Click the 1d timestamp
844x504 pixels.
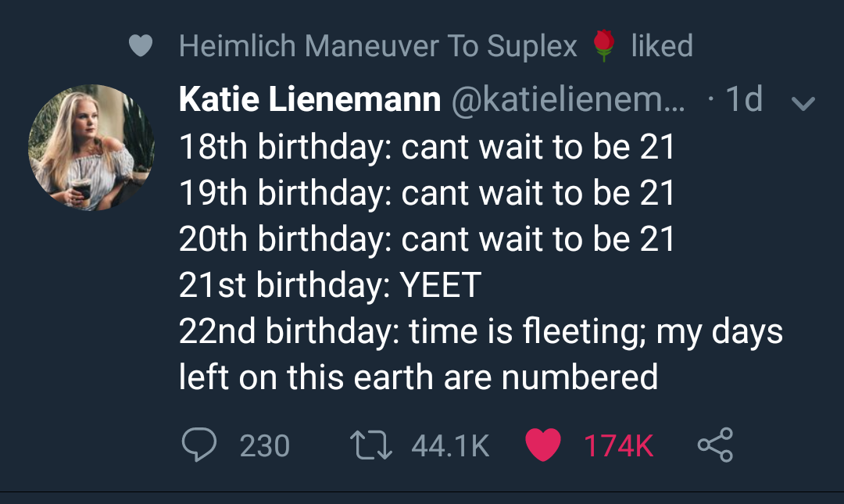point(743,100)
